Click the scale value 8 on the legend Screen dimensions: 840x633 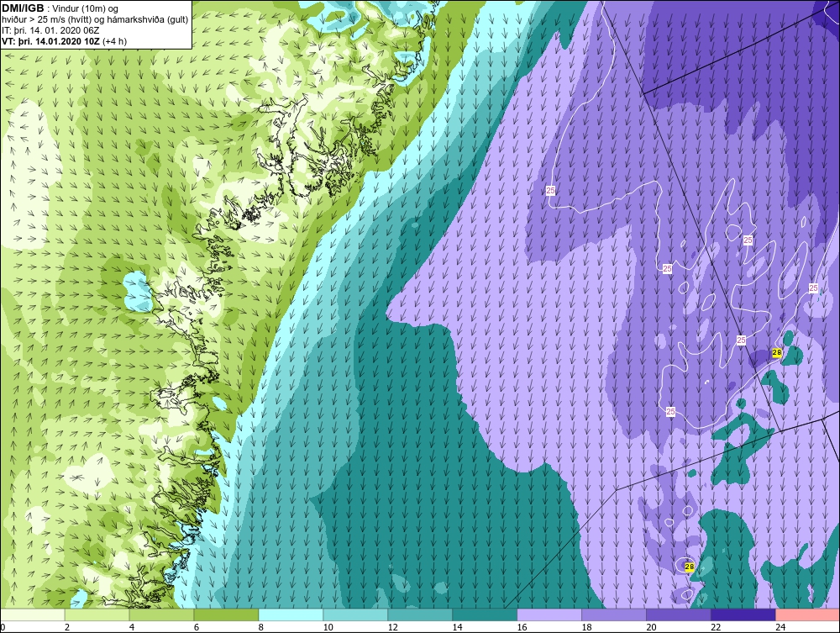click(x=261, y=627)
